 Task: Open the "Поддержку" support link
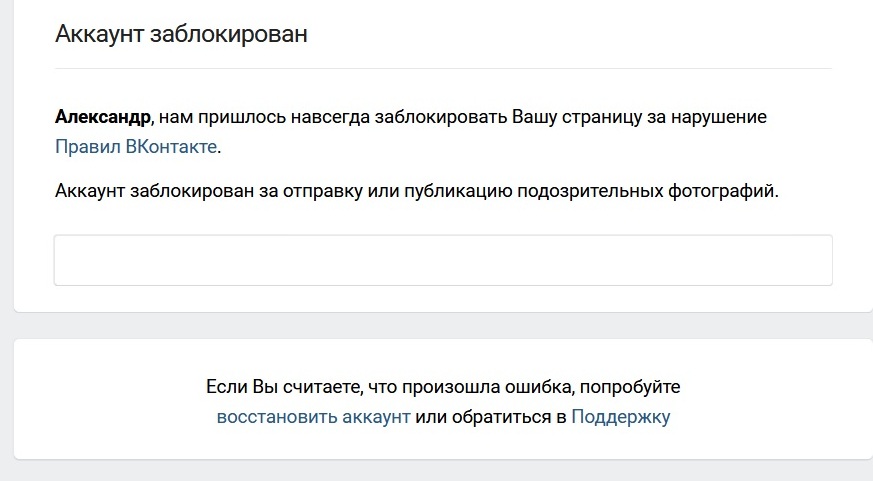[621, 416]
